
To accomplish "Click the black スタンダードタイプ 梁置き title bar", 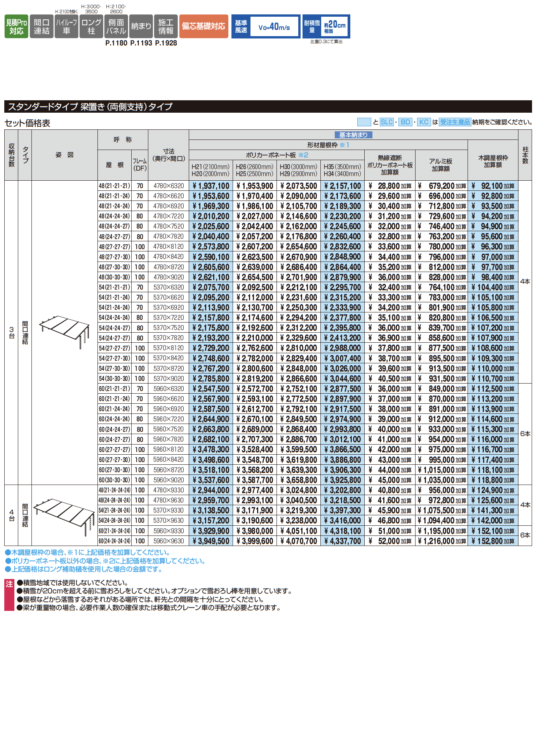I will 268,106.
